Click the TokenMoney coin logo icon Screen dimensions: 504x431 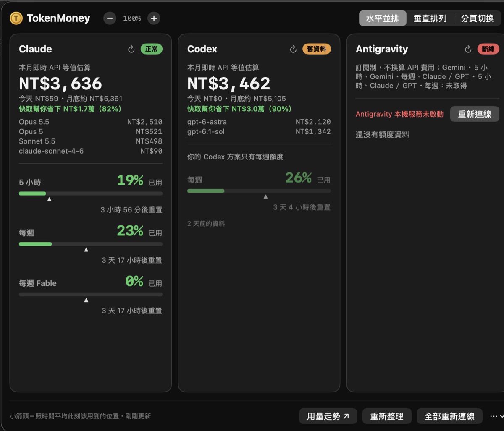click(16, 18)
